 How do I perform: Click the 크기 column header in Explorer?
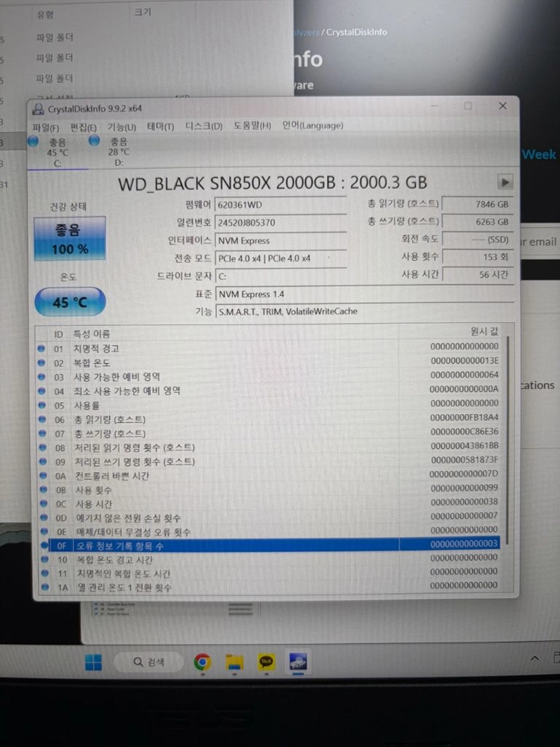tap(143, 12)
